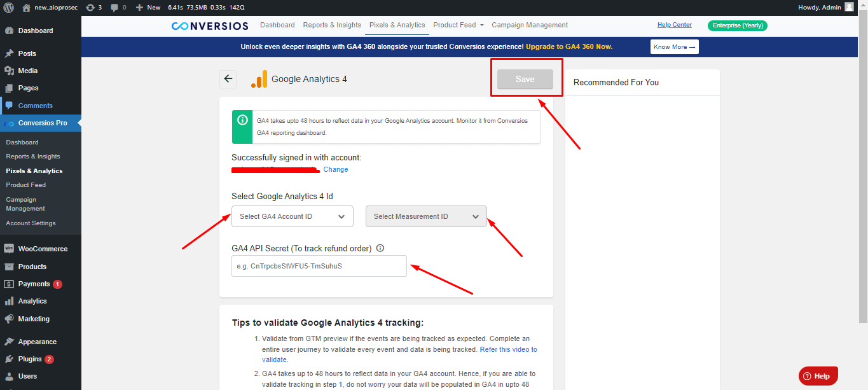Open the Conversios Dashboard tab
Viewport: 868px width, 390px height.
tap(277, 25)
